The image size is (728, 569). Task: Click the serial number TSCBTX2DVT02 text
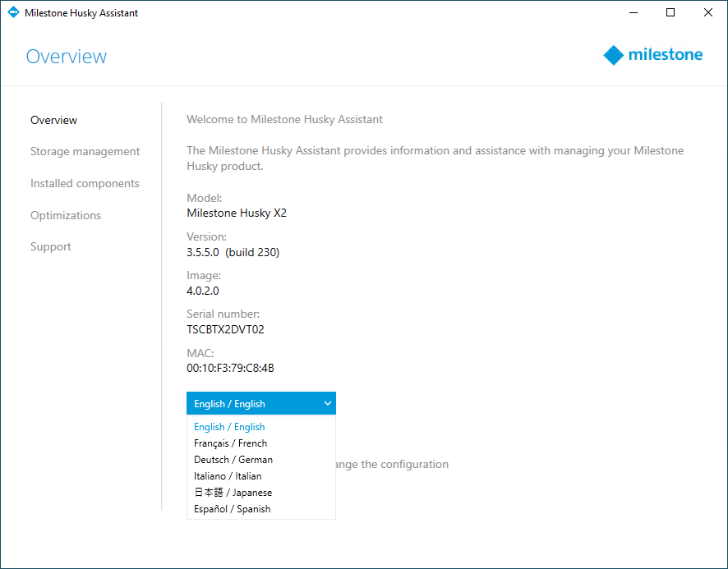[x=225, y=329]
